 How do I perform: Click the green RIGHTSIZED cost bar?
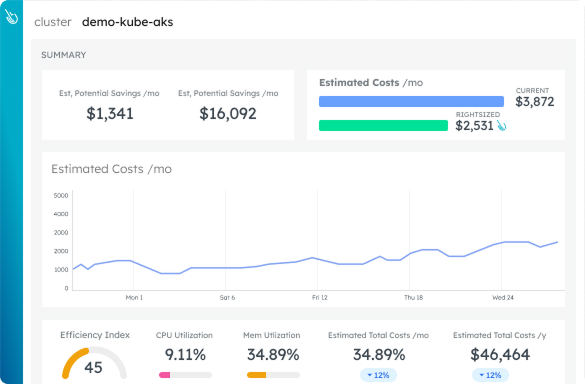[383, 125]
